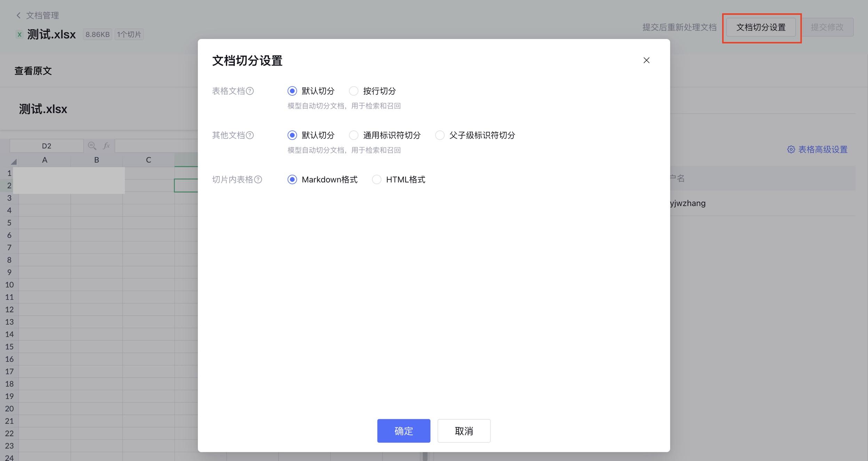Select 通用标识符切分 option
Image resolution: width=868 pixels, height=461 pixels.
353,135
